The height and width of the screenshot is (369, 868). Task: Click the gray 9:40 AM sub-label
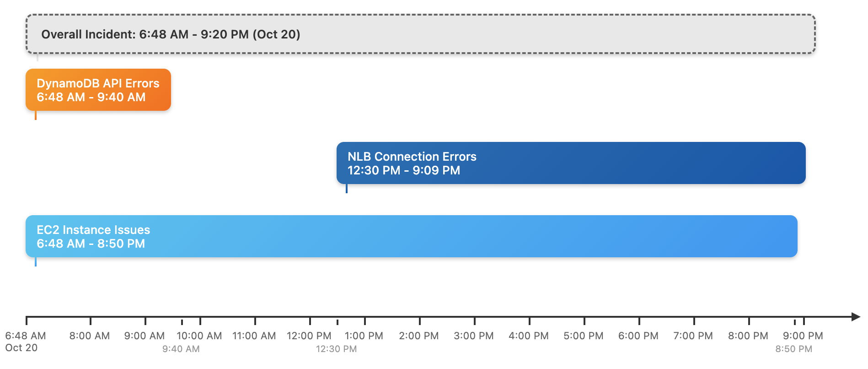181,349
